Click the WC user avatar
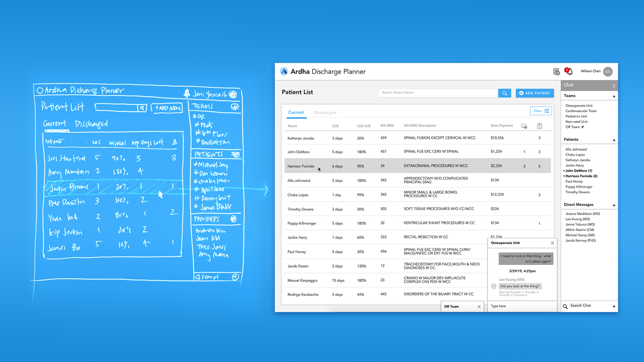The width and height of the screenshot is (644, 362). (x=608, y=72)
